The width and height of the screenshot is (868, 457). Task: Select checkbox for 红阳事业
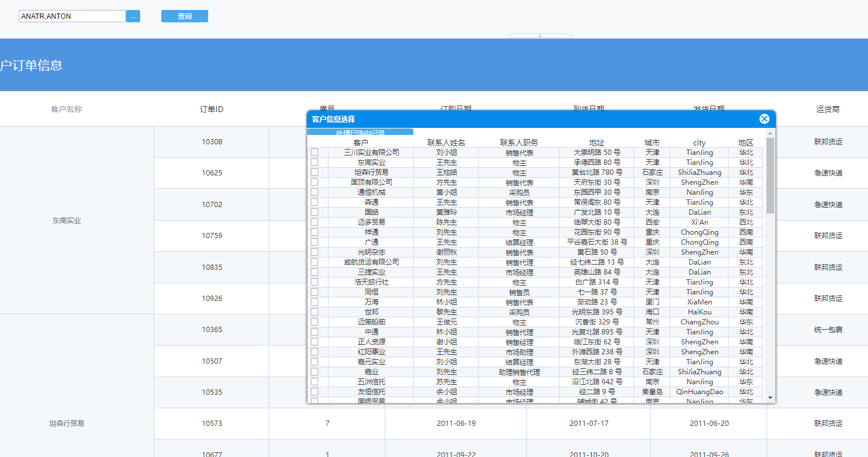[x=314, y=352]
